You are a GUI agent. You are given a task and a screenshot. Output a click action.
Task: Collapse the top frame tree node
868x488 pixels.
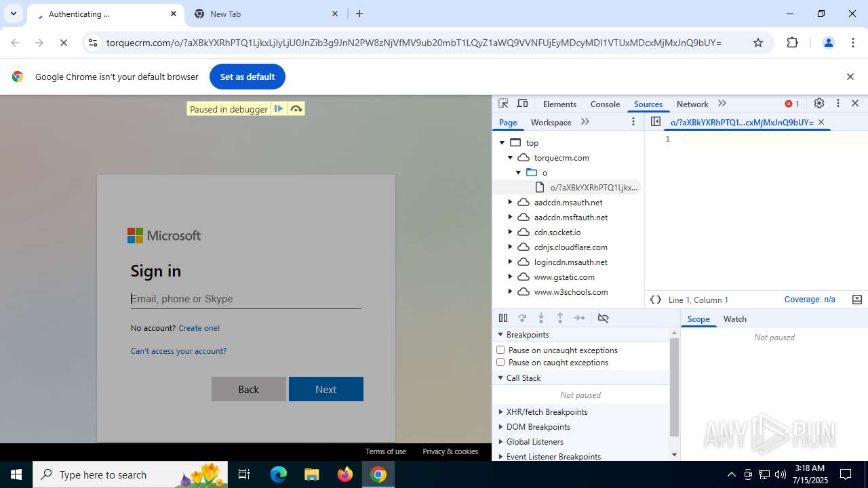(x=502, y=143)
